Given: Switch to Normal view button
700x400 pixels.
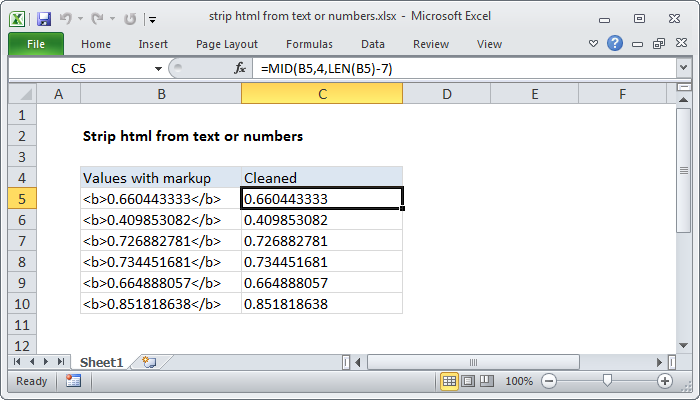Looking at the screenshot, I should tap(449, 381).
